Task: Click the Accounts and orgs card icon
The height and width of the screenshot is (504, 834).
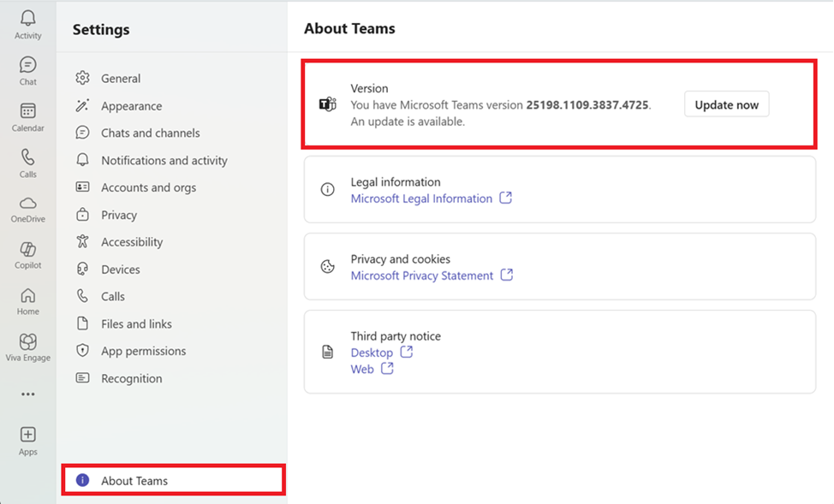Action: coord(82,187)
